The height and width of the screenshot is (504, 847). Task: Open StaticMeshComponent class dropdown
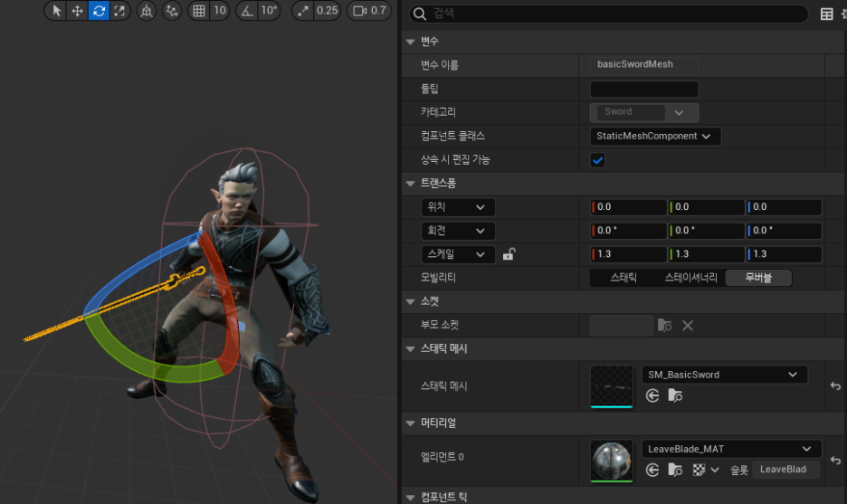(x=654, y=136)
